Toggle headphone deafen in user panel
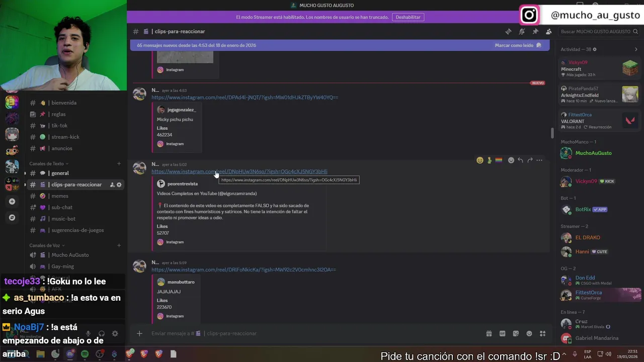The image size is (644, 362). [102, 333]
